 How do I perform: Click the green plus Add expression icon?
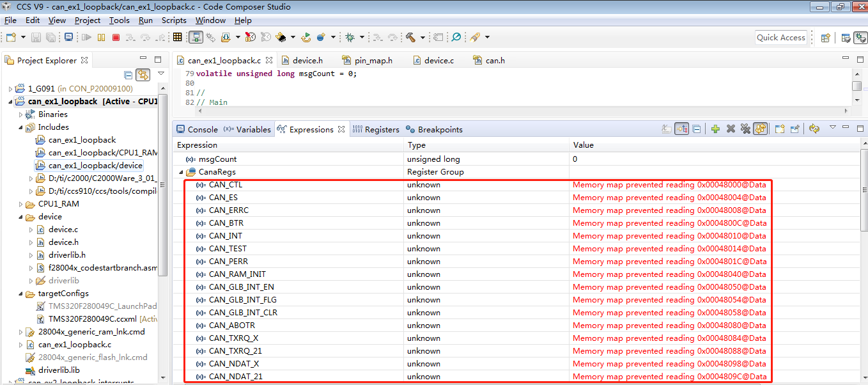[x=715, y=129]
